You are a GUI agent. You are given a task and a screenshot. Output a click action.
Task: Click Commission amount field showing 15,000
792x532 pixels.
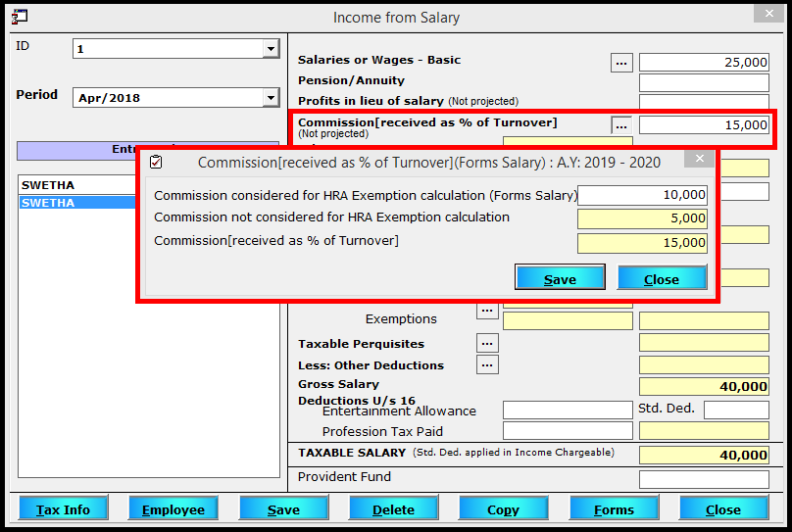(704, 125)
